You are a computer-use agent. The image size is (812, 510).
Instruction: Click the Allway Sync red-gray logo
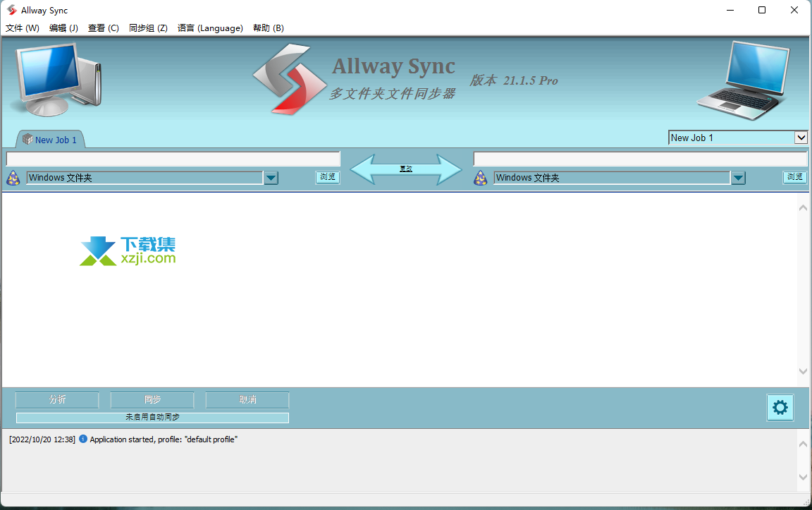coord(290,79)
